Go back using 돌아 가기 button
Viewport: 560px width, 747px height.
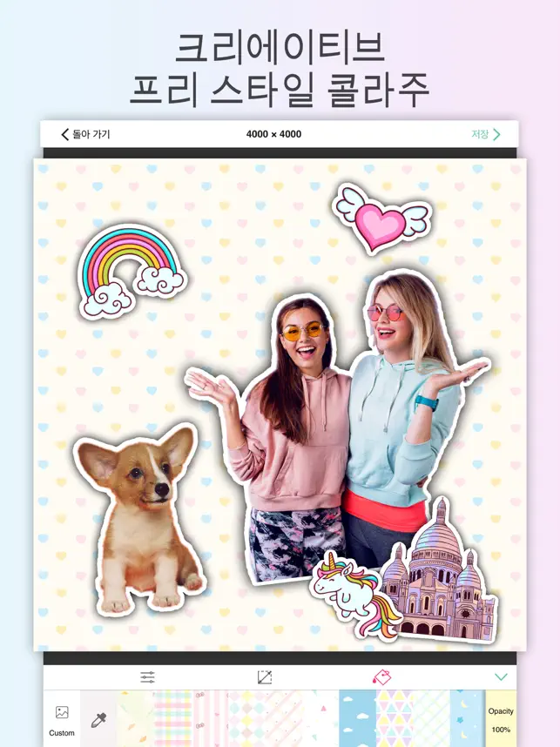[x=86, y=134]
